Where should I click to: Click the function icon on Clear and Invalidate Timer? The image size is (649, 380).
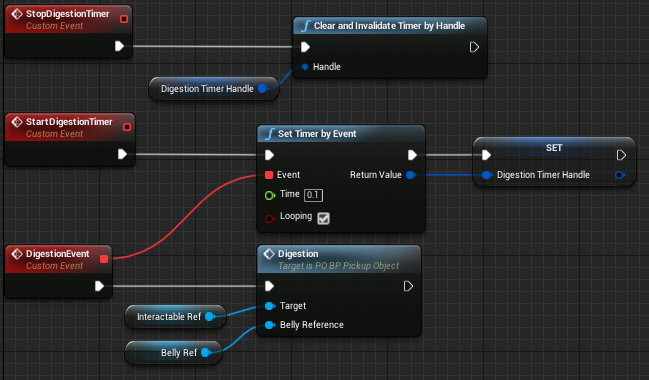tap(305, 26)
